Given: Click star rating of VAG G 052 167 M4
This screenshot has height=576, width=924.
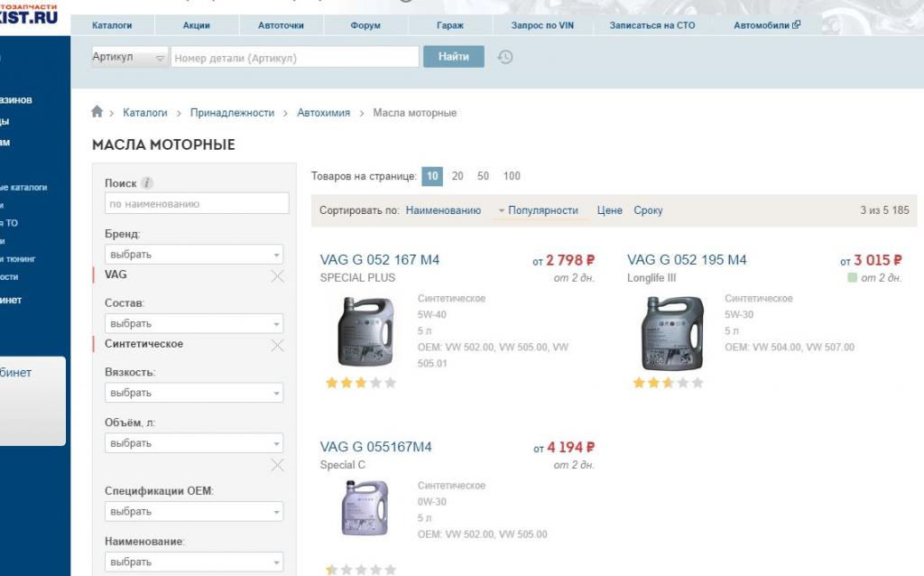Looking at the screenshot, I should (361, 383).
